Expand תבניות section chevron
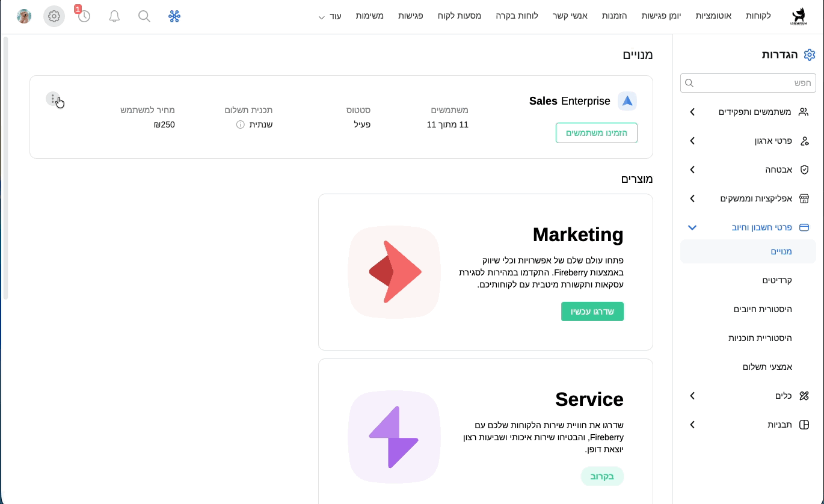Image resolution: width=824 pixels, height=504 pixels. coord(692,425)
